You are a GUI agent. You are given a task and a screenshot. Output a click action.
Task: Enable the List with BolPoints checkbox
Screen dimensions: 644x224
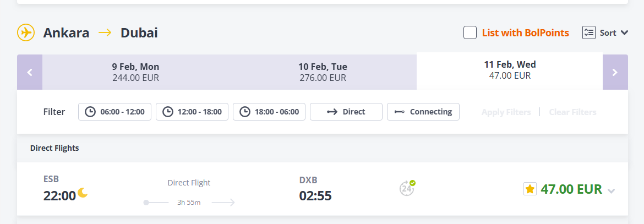(x=470, y=32)
